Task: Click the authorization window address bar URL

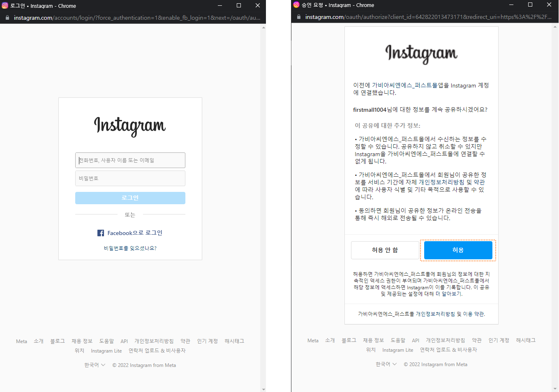Action: pyautogui.click(x=428, y=17)
